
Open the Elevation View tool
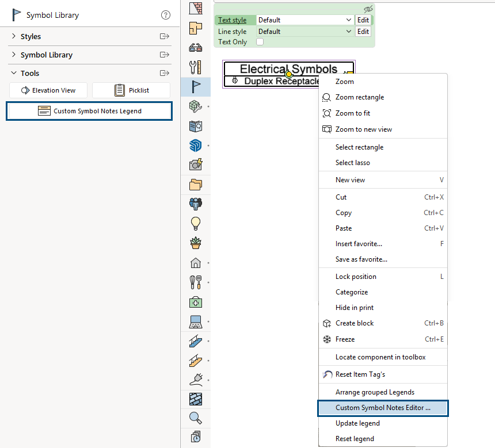48,90
